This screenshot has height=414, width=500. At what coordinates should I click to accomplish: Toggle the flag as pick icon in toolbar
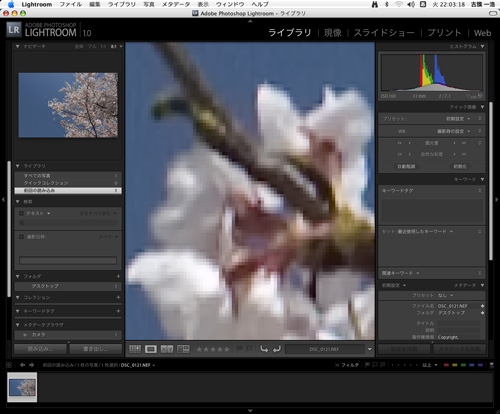[239, 349]
